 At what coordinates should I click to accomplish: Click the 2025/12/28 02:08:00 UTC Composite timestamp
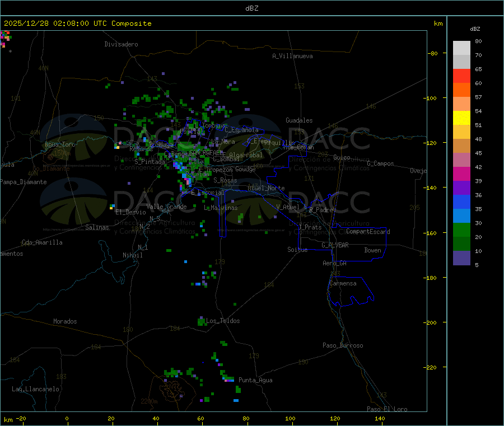77,24
